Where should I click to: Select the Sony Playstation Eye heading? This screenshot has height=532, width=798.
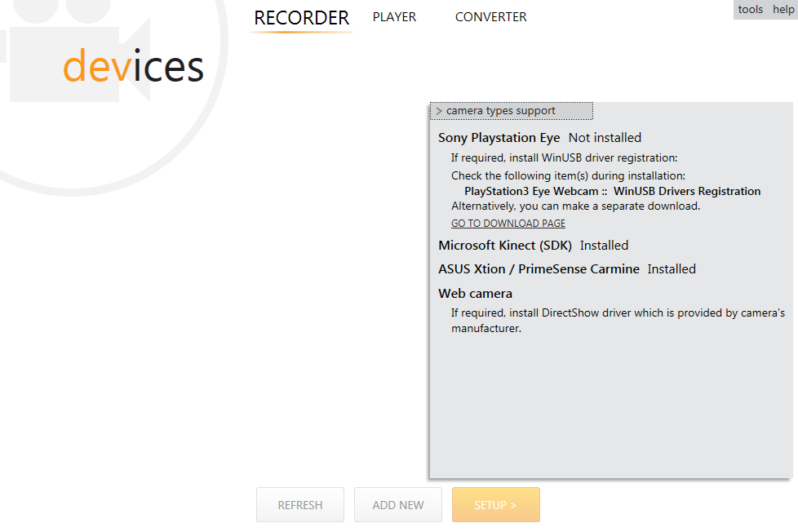[x=499, y=138]
